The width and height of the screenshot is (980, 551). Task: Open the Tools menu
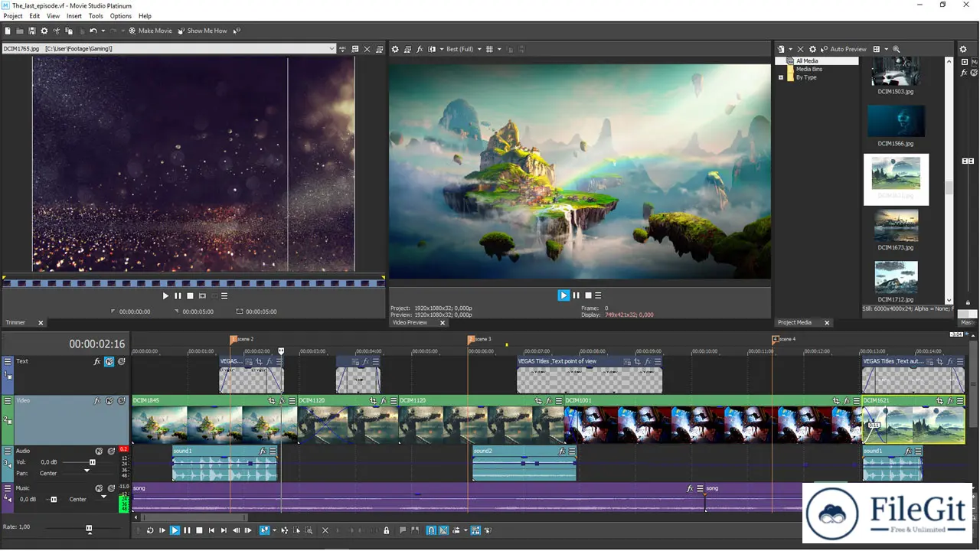pos(96,15)
